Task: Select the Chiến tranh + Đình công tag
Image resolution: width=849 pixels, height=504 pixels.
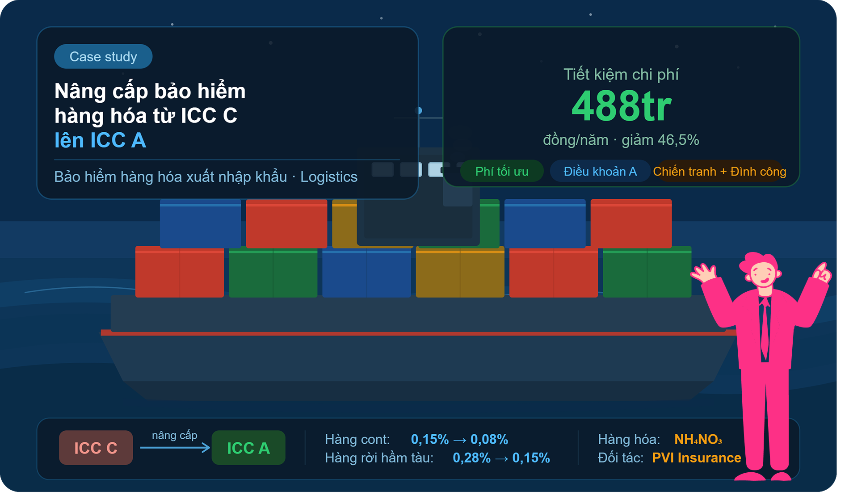Action: 719,172
